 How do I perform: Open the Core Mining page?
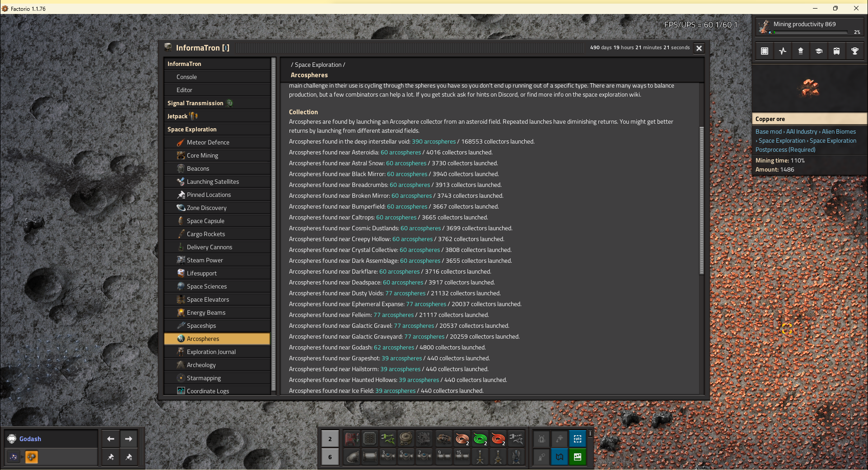(x=217, y=155)
